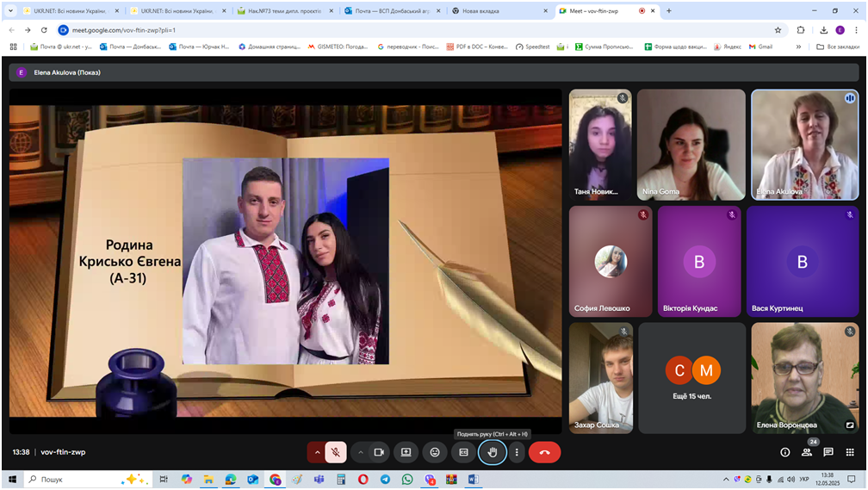Open Chrome three-dot menu

point(856,30)
